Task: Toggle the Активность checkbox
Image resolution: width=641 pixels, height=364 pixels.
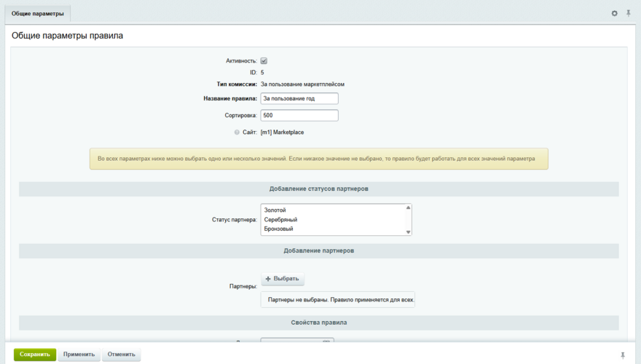Action: click(264, 61)
